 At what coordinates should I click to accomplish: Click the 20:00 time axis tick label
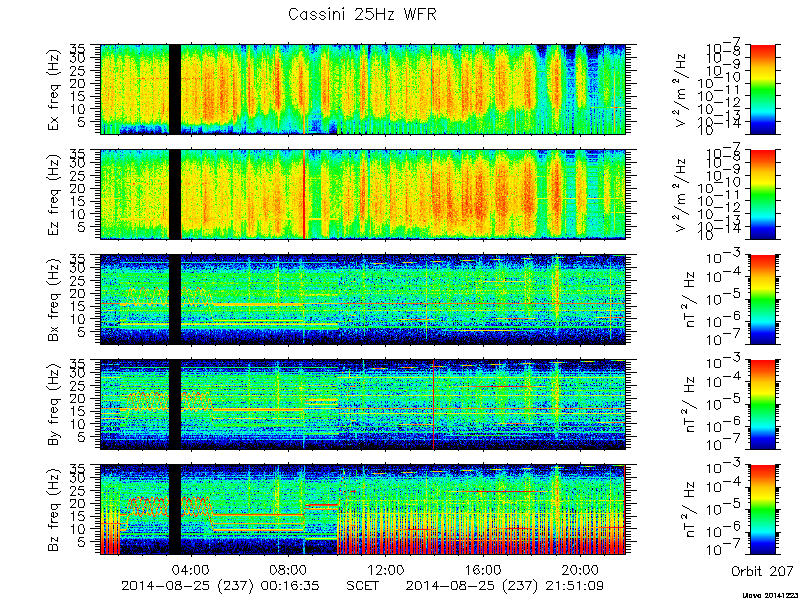coord(581,569)
